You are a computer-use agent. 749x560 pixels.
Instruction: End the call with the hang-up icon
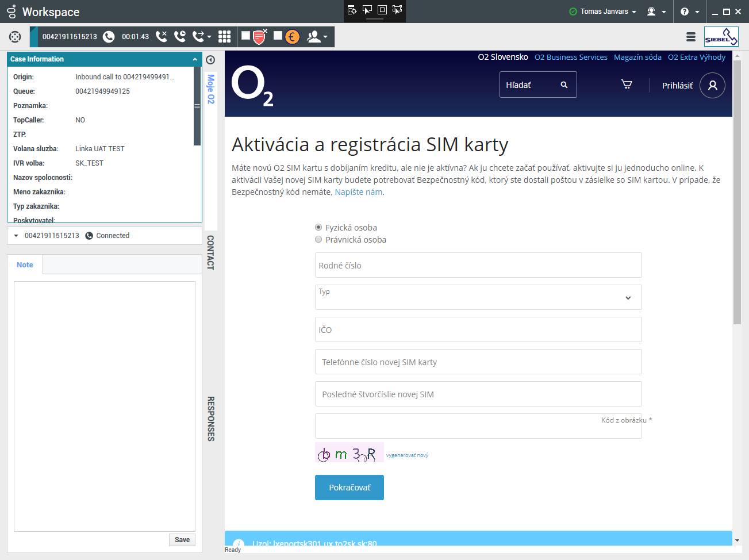click(162, 36)
